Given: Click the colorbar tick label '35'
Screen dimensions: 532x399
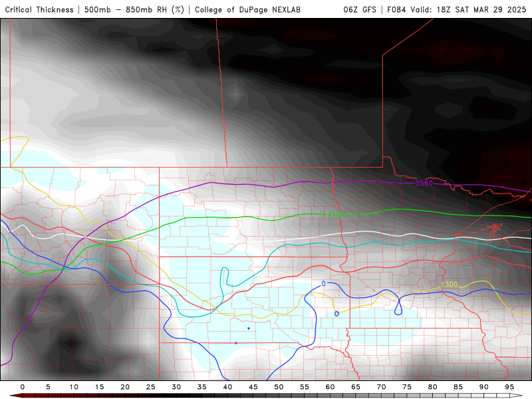Looking at the screenshot, I should click(202, 387).
